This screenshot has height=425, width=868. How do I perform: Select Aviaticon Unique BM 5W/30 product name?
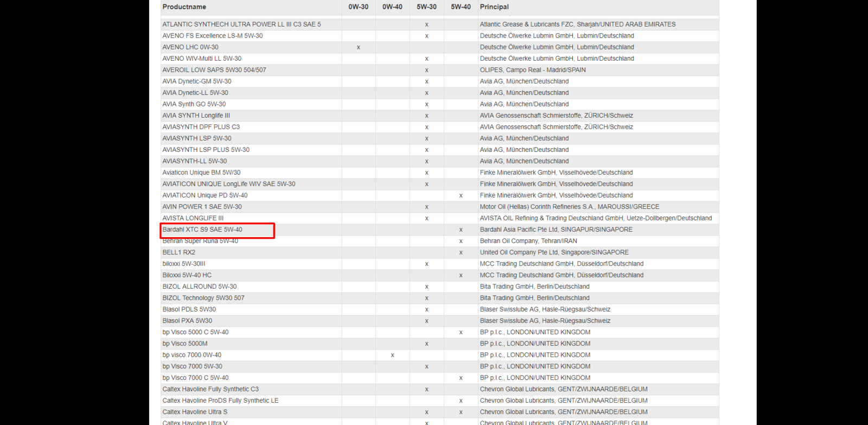pyautogui.click(x=201, y=173)
